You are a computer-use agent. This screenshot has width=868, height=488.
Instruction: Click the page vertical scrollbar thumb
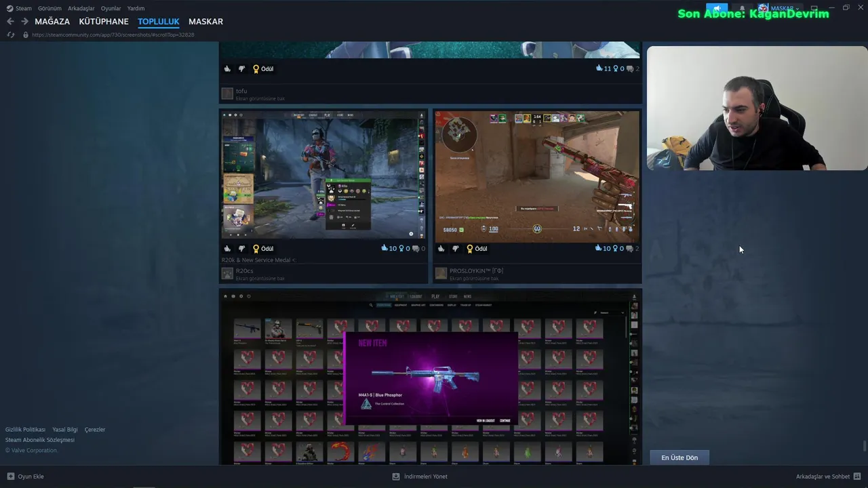pyautogui.click(x=865, y=446)
